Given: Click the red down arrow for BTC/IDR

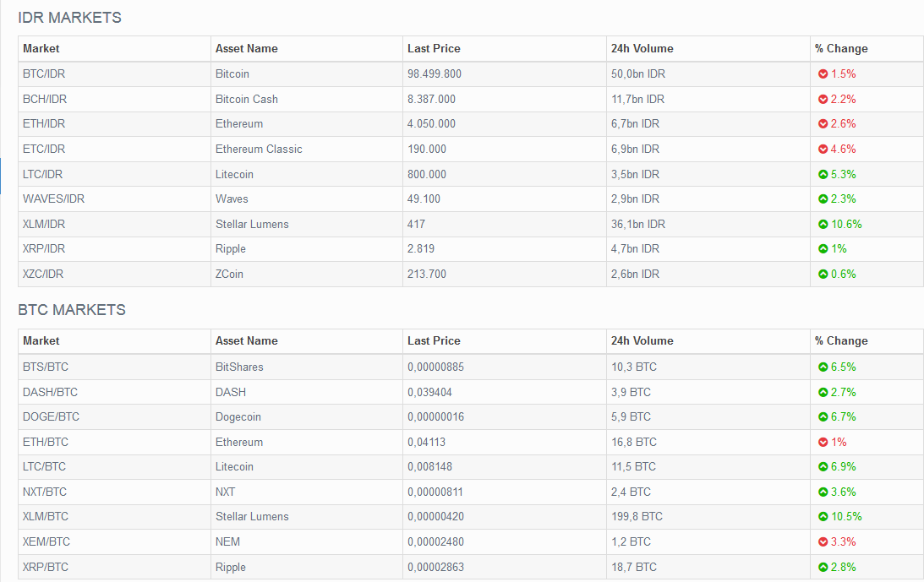Looking at the screenshot, I should click(823, 74).
